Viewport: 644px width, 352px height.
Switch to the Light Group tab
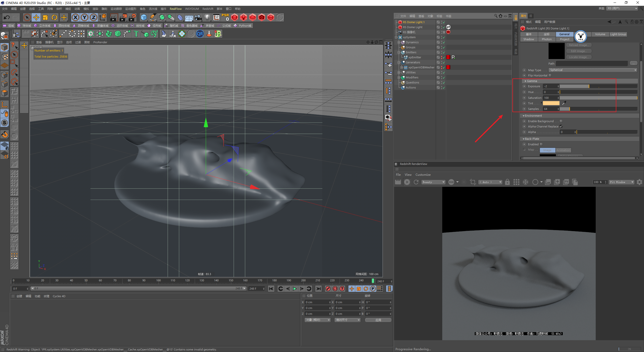(x=618, y=34)
